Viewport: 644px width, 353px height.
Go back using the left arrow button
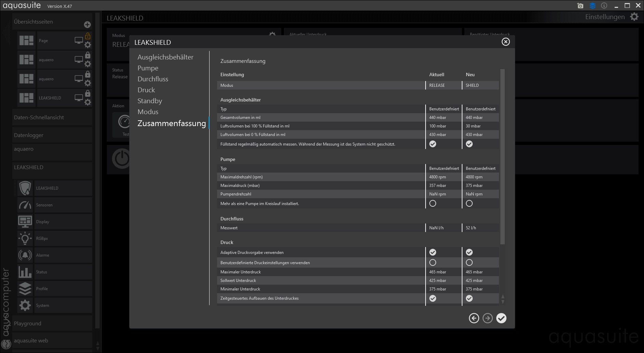474,318
